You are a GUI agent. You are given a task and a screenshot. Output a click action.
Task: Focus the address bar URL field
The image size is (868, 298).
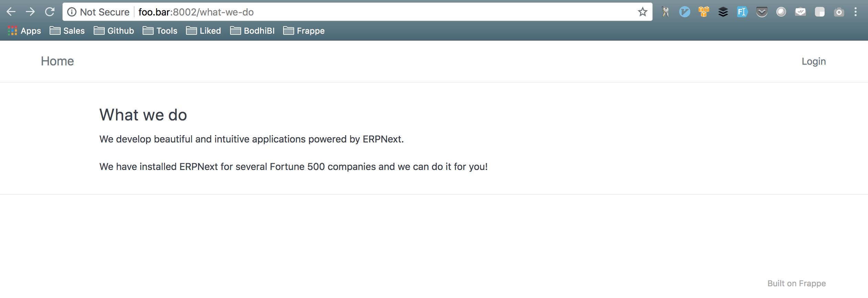tap(386, 12)
